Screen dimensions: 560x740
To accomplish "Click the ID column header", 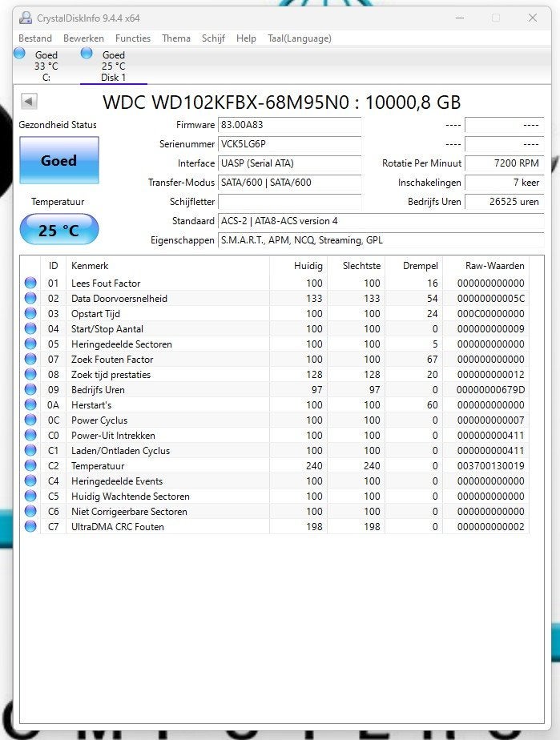I will click(x=54, y=266).
